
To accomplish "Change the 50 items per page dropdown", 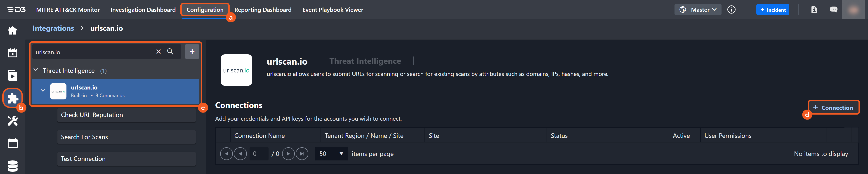I will pos(331,154).
